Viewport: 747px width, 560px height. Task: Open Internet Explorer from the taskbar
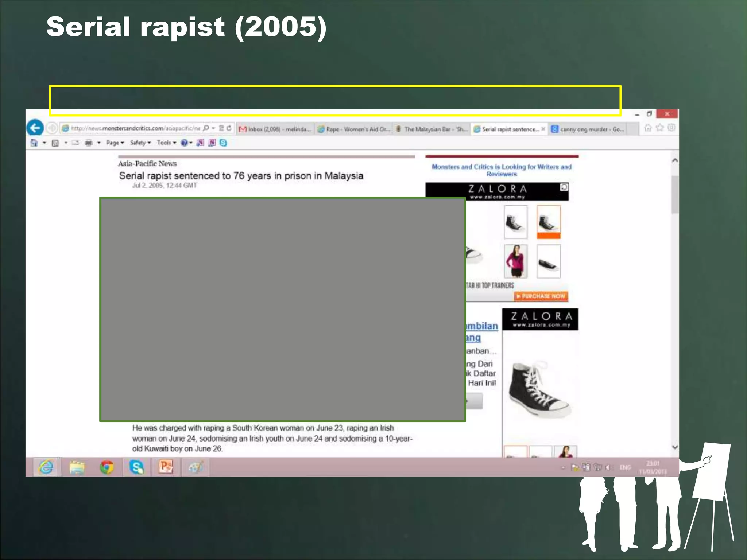point(46,467)
